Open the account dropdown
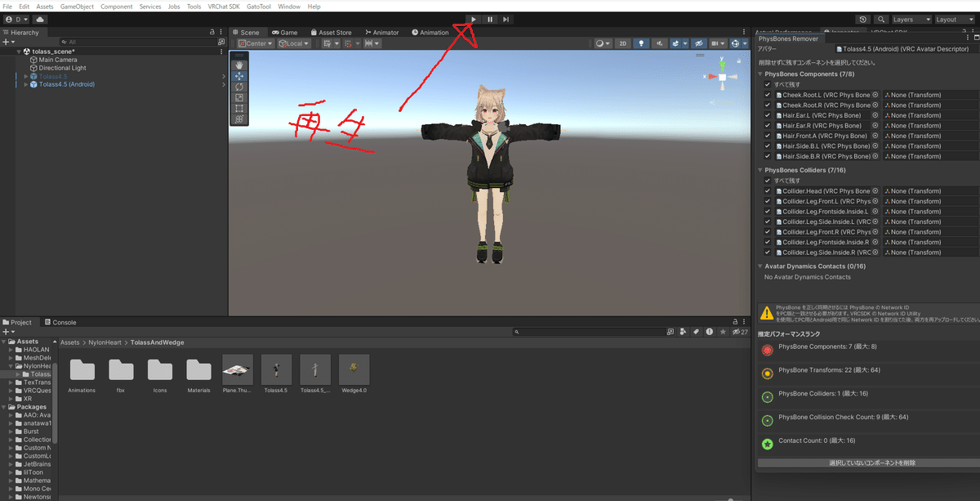This screenshot has height=501, width=980. coord(17,19)
